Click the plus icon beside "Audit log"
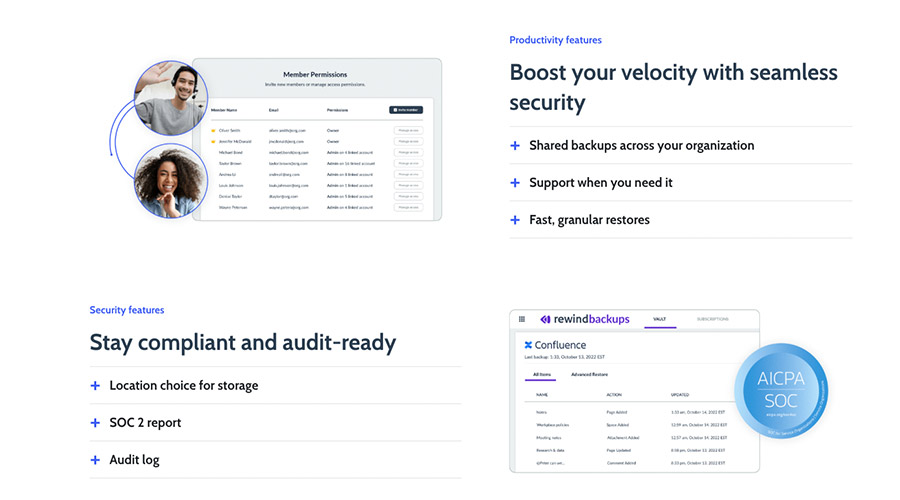Viewport: 900px width, 500px height. pyautogui.click(x=95, y=460)
